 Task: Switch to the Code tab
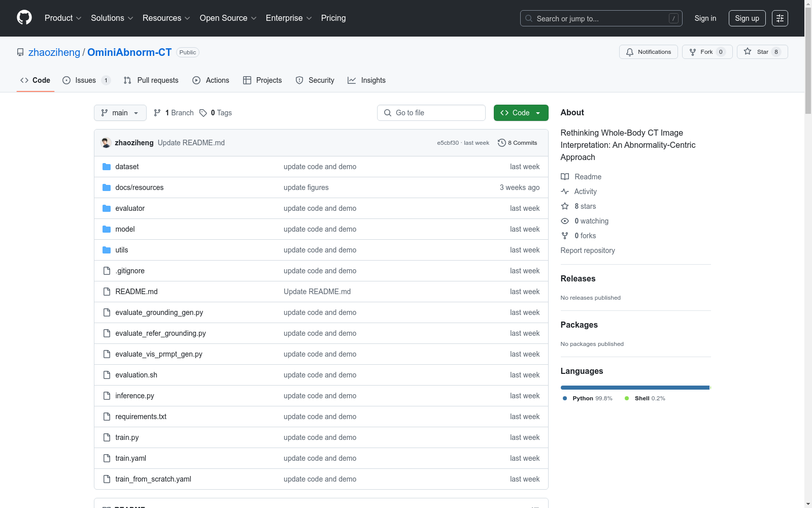pos(36,80)
